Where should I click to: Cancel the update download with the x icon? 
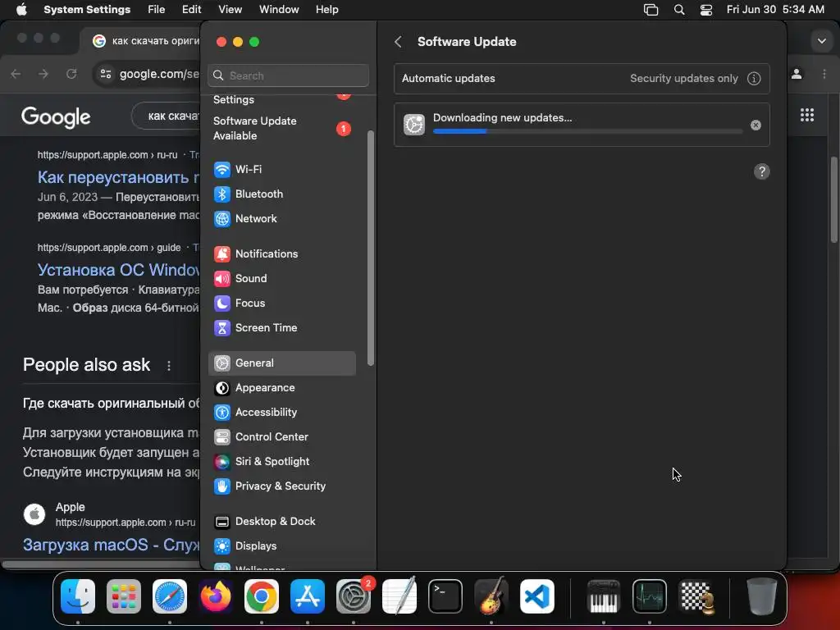pos(756,126)
